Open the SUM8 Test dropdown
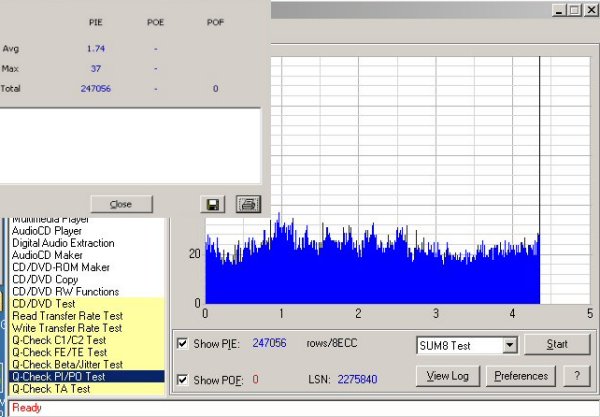600x417 pixels. pos(510,345)
